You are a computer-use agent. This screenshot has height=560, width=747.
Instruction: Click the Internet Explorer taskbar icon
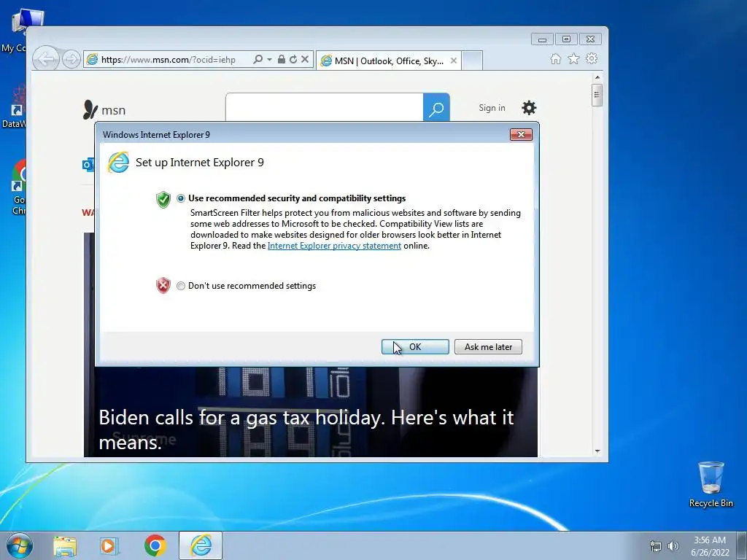pyautogui.click(x=201, y=545)
